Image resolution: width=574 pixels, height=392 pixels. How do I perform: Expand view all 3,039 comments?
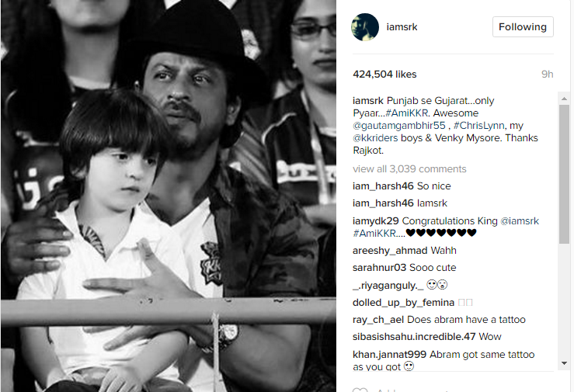pyautogui.click(x=409, y=169)
